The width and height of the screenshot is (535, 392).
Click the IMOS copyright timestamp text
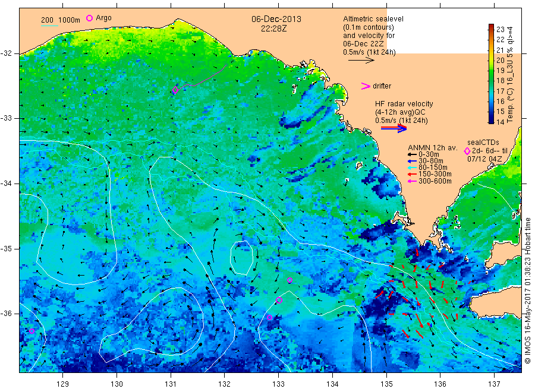point(528,290)
